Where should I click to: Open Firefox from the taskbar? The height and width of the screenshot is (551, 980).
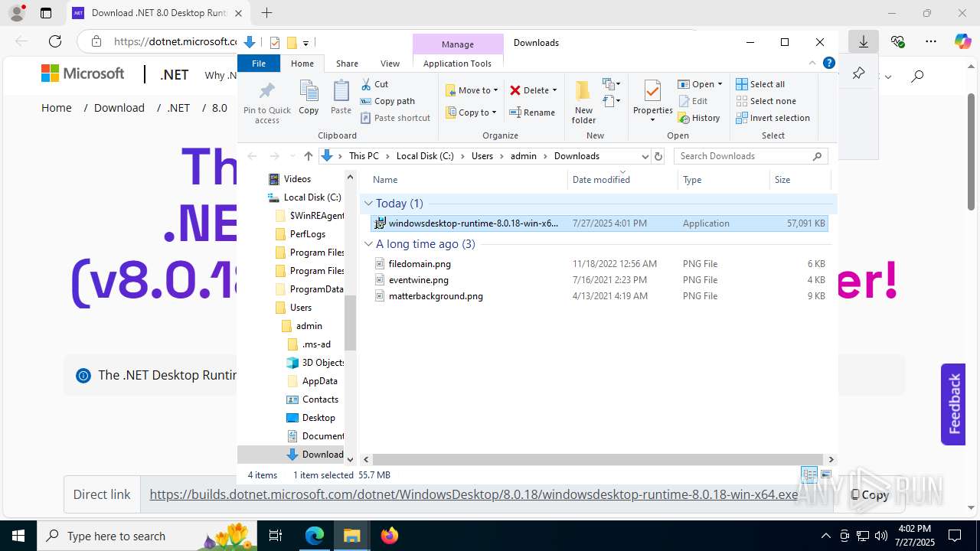(390, 536)
